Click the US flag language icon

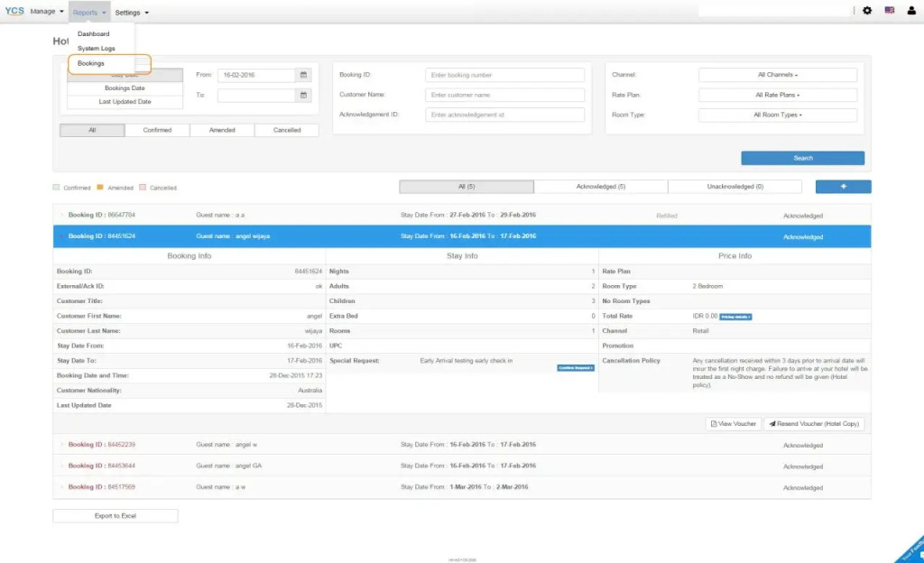(x=890, y=11)
